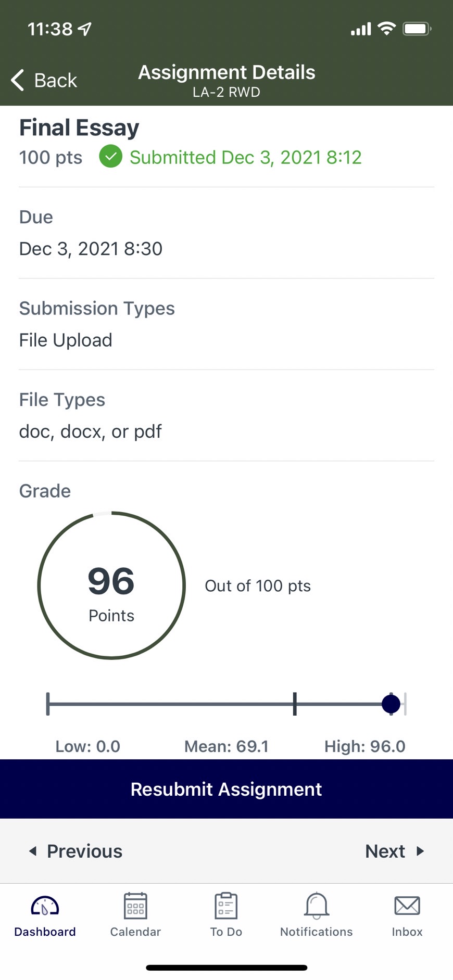Viewport: 453px width, 980px height.
Task: Go to the Previous assignment
Action: coord(75,851)
